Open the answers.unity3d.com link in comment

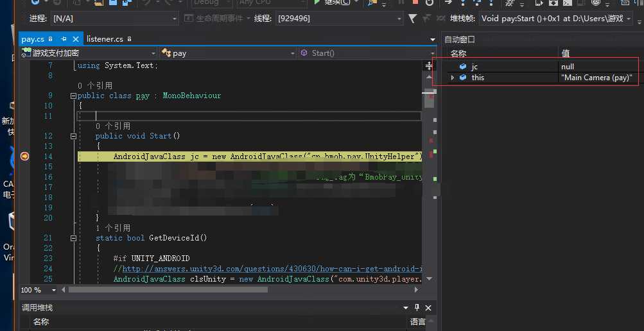[272, 269]
